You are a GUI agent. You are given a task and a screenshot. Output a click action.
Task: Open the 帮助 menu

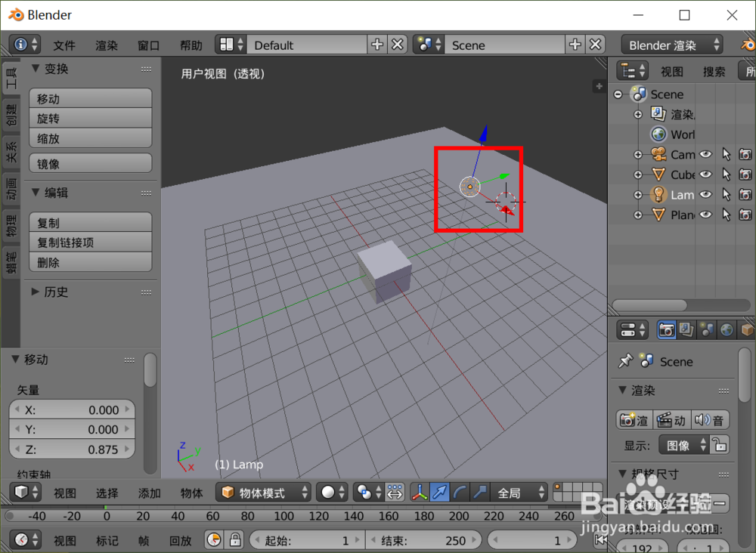click(191, 45)
